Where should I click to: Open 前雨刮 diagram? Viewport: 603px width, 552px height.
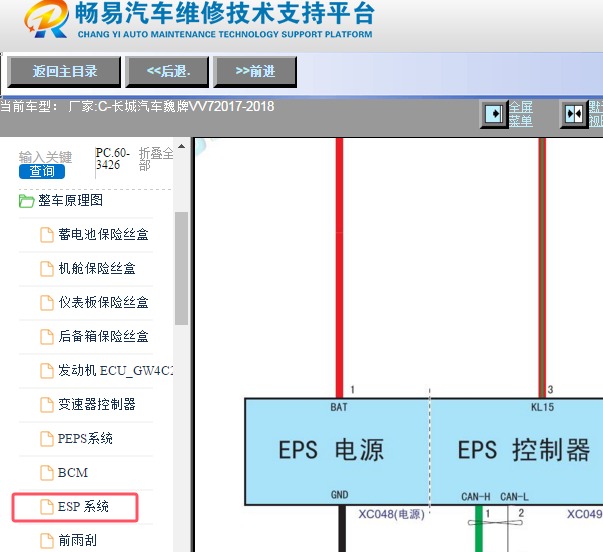coord(77,540)
